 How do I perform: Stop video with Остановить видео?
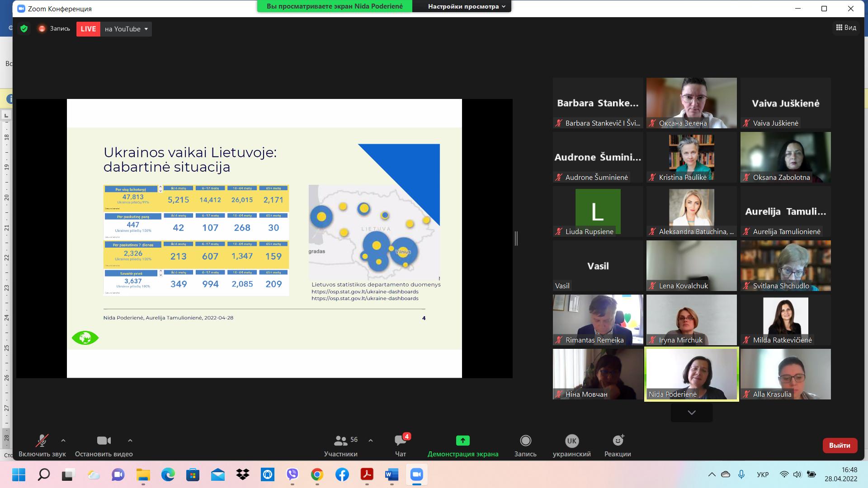[104, 441]
